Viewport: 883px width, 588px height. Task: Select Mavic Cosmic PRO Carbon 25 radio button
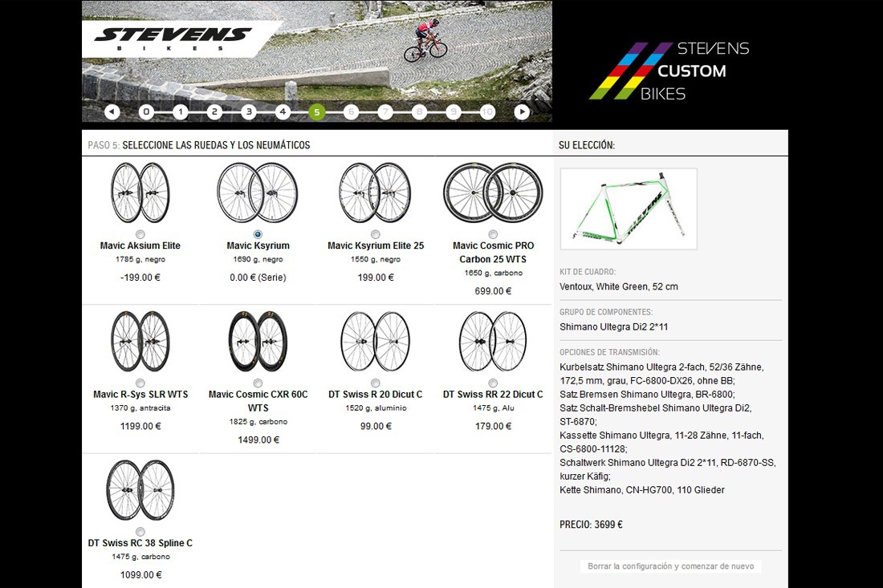coord(493,234)
